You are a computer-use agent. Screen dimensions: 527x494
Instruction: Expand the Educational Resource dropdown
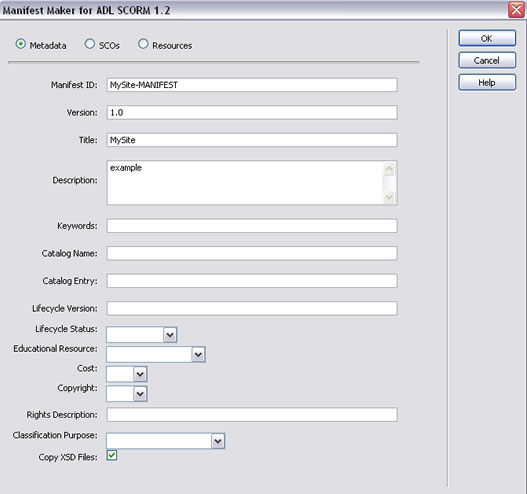[156, 355]
